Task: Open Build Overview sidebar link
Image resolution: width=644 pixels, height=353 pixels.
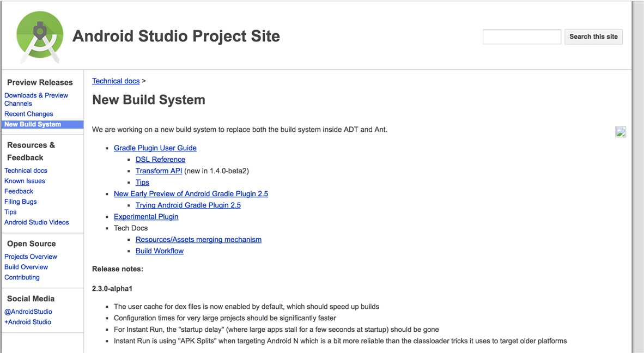Action: pos(26,267)
